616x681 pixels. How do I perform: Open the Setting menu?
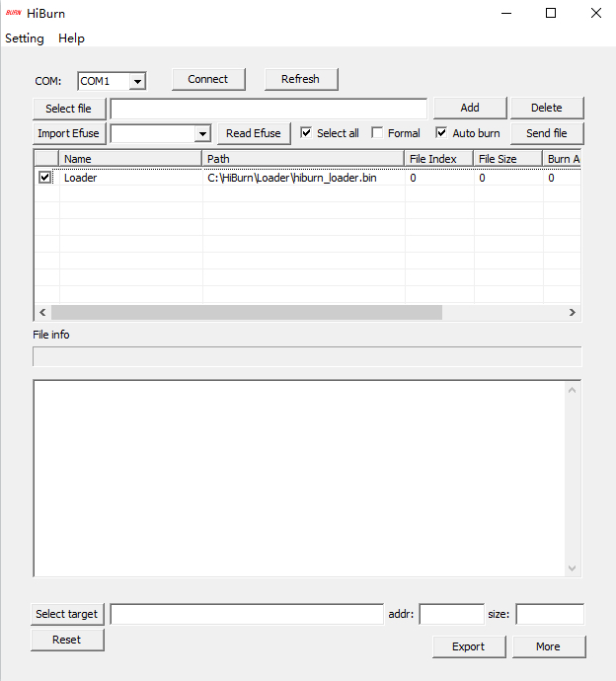pyautogui.click(x=25, y=38)
